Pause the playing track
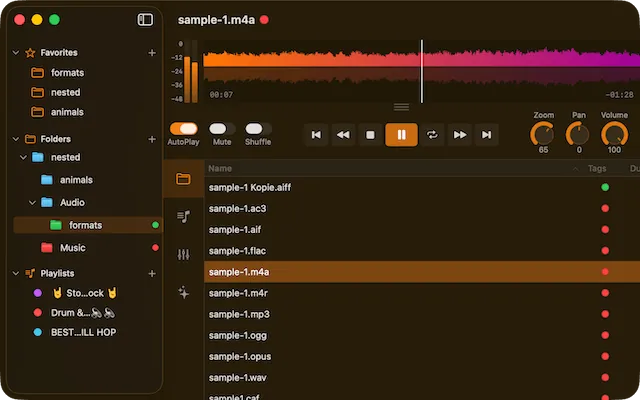The height and width of the screenshot is (400, 640). coord(401,135)
